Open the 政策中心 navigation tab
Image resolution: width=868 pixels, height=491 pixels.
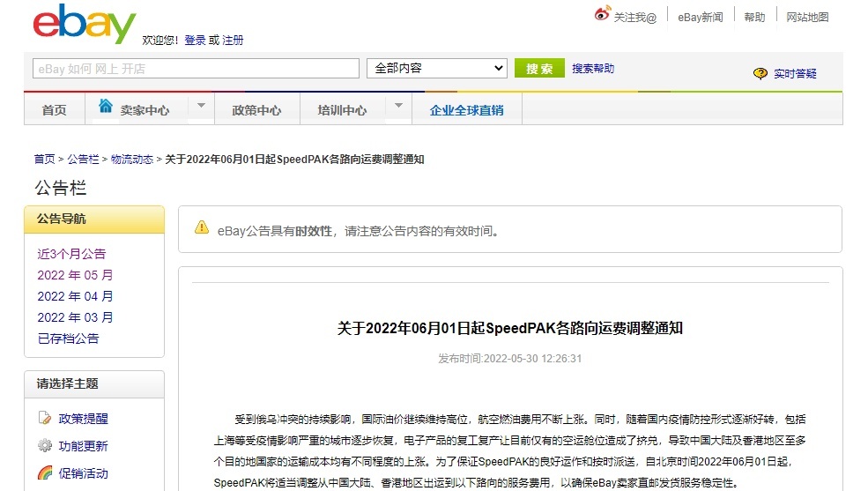(256, 110)
